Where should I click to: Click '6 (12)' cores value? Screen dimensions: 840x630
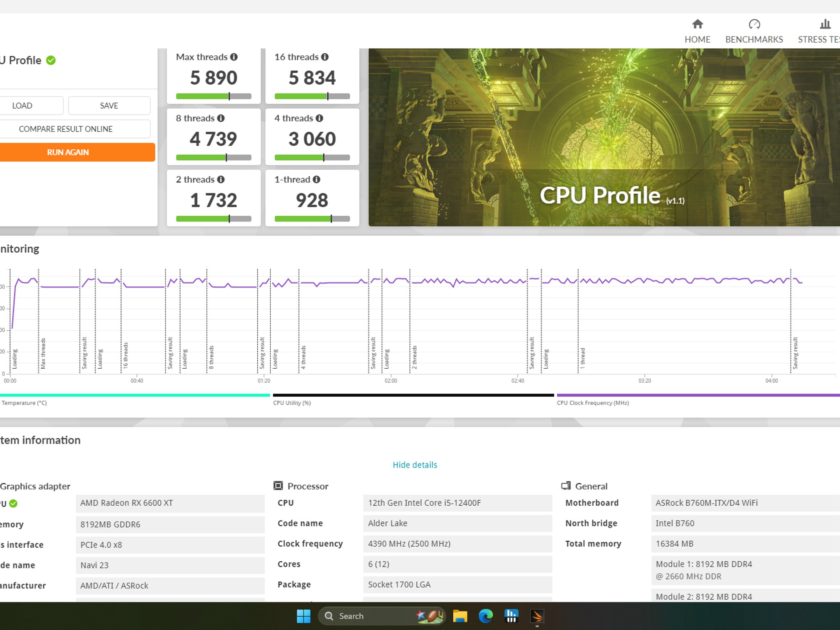coord(458,564)
